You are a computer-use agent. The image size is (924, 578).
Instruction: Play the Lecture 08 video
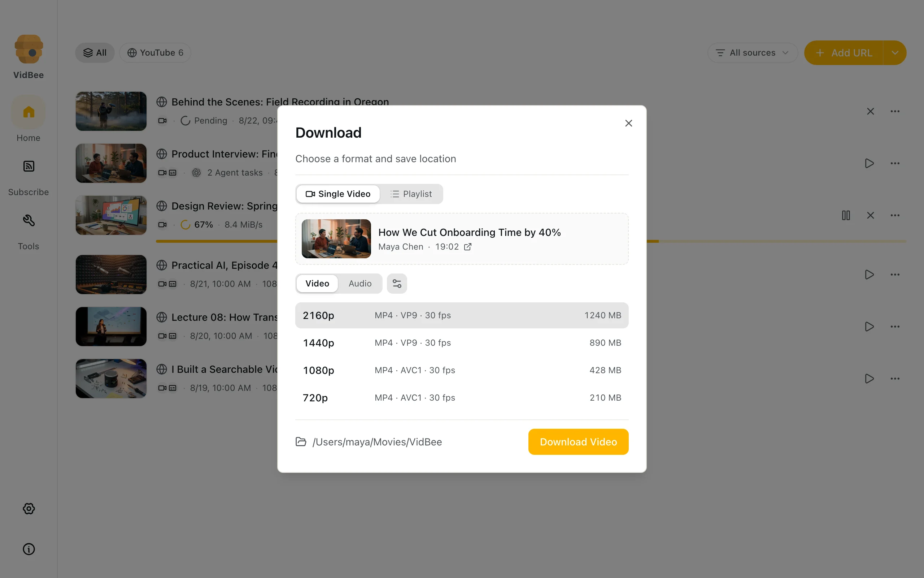click(869, 327)
